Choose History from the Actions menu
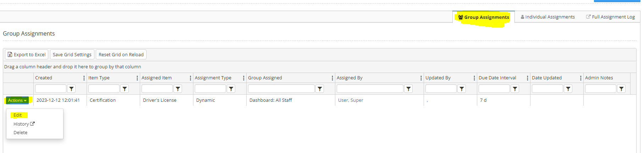 coord(24,124)
